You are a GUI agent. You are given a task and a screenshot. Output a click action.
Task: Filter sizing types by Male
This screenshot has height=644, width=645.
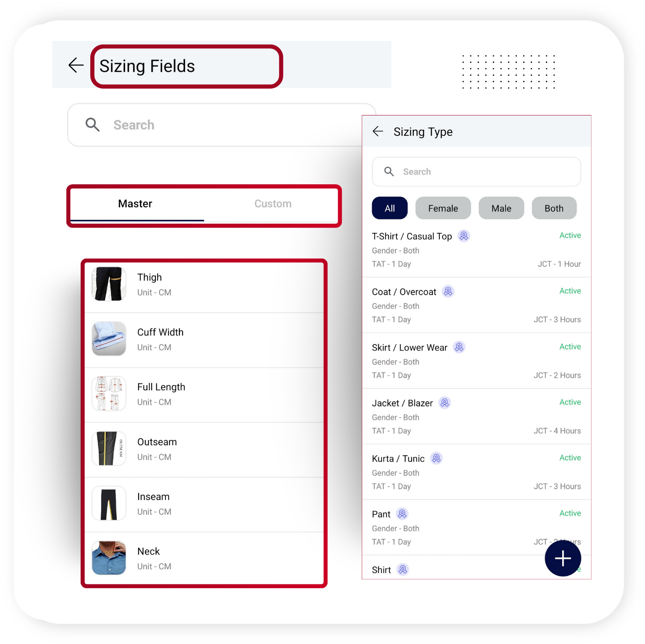501,208
